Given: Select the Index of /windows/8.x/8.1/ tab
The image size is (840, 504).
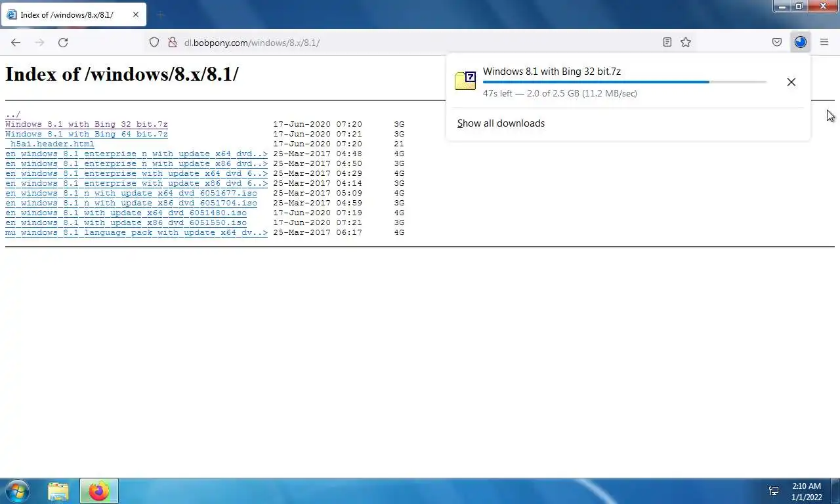Looking at the screenshot, I should [73, 14].
